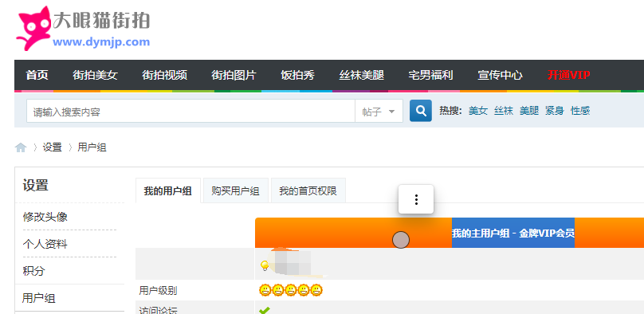Select 用户组 in settings sidebar
Viewport: 644px width, 314px height.
(38, 298)
